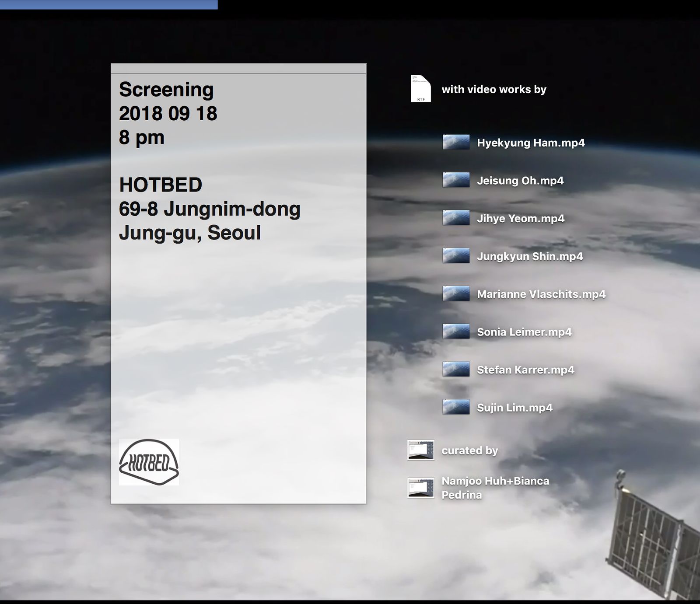Select the Stefan Karrer.mp4 file icon
This screenshot has width=700, height=604.
pos(456,370)
